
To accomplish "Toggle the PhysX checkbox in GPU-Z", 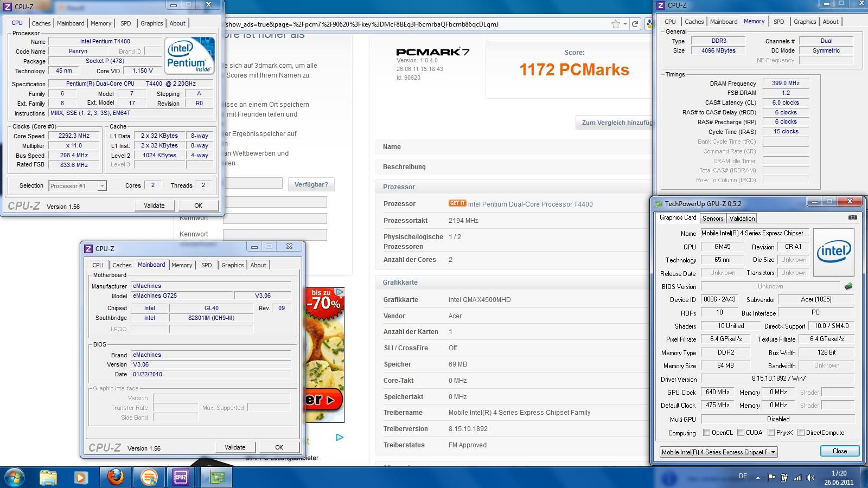I will click(x=771, y=433).
